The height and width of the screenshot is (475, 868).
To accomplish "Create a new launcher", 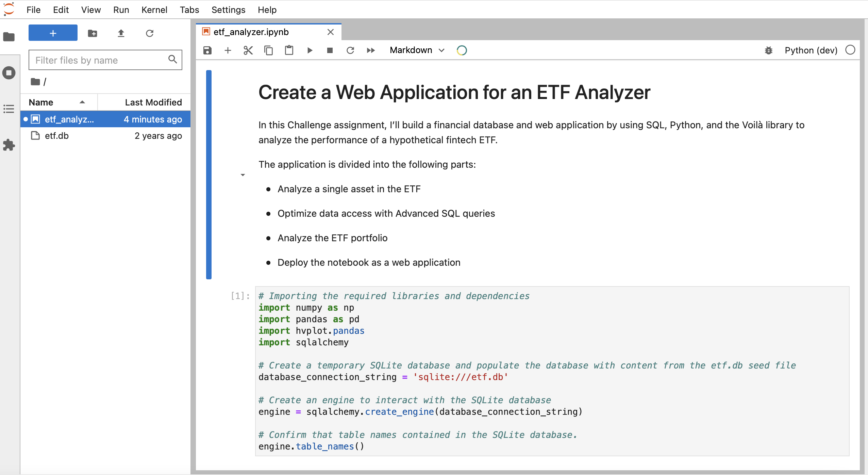I will click(x=53, y=33).
